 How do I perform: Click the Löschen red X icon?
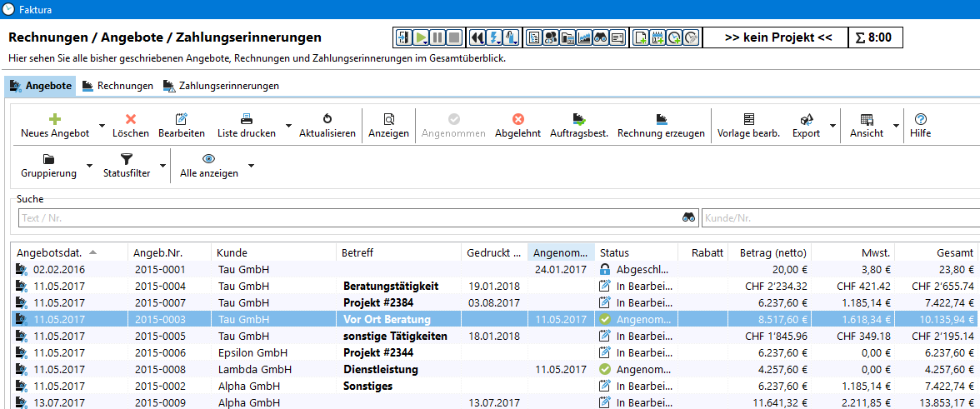coord(131,120)
